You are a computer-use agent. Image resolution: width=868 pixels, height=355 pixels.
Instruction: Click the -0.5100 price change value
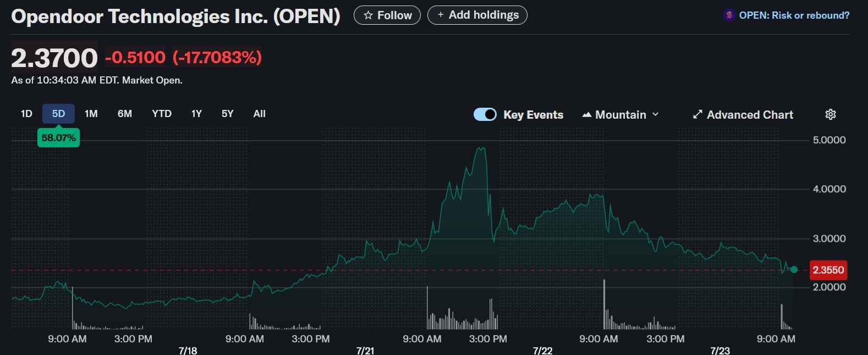pos(135,57)
